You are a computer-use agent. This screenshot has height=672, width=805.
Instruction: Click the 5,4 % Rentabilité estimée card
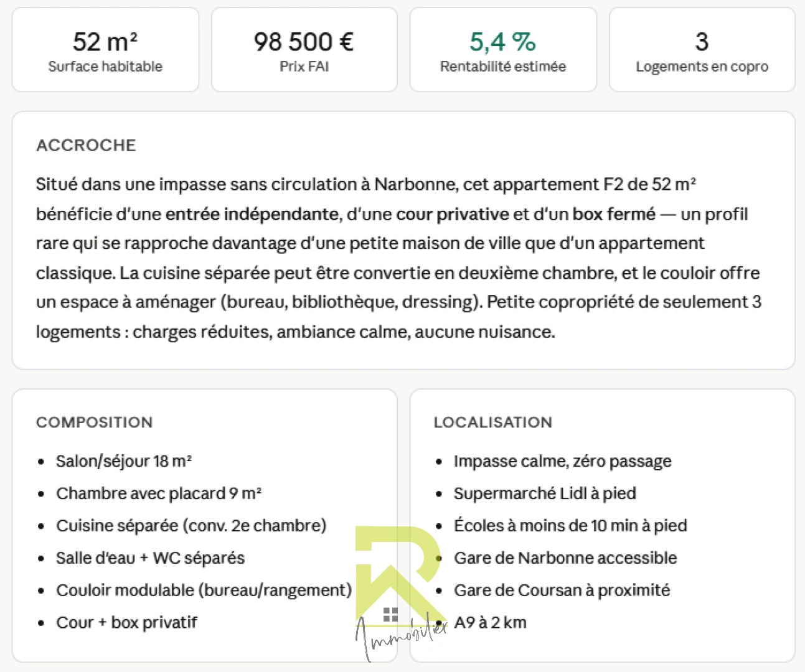503,50
